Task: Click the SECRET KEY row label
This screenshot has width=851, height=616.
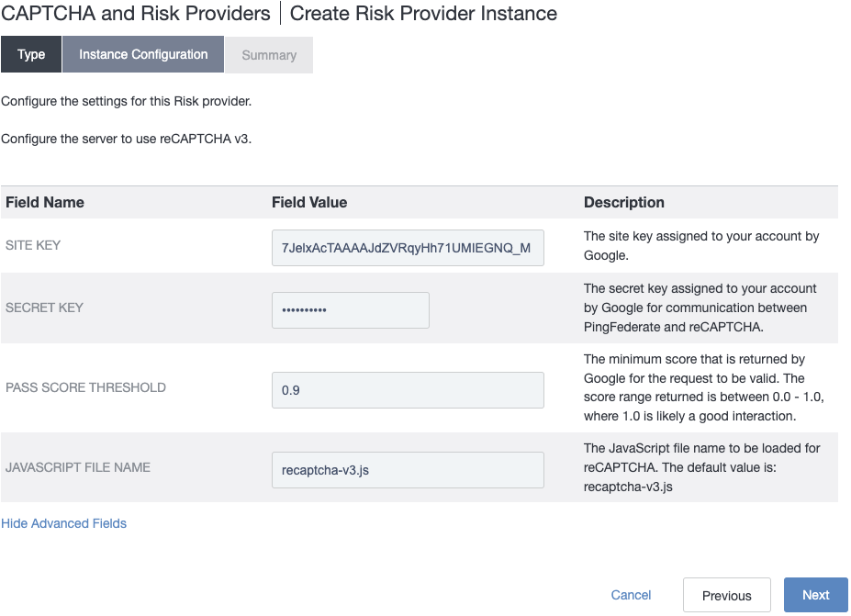Action: pyautogui.click(x=43, y=308)
